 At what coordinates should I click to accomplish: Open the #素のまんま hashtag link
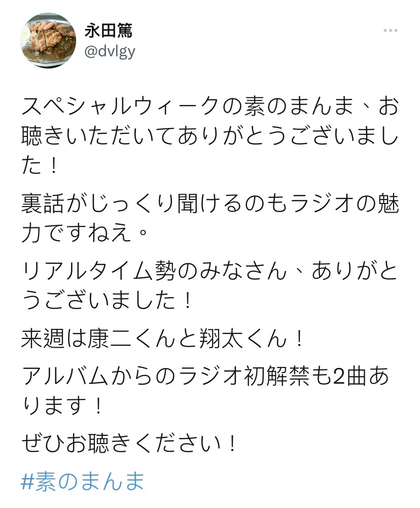click(83, 481)
